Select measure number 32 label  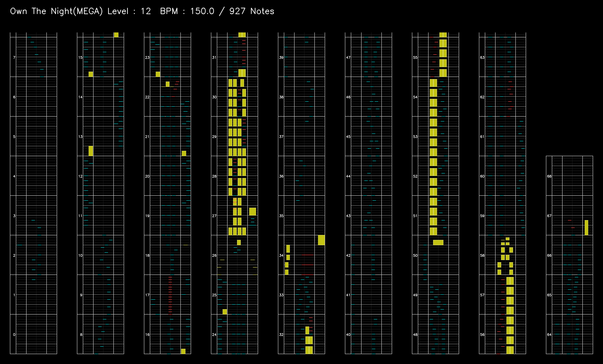281,334
